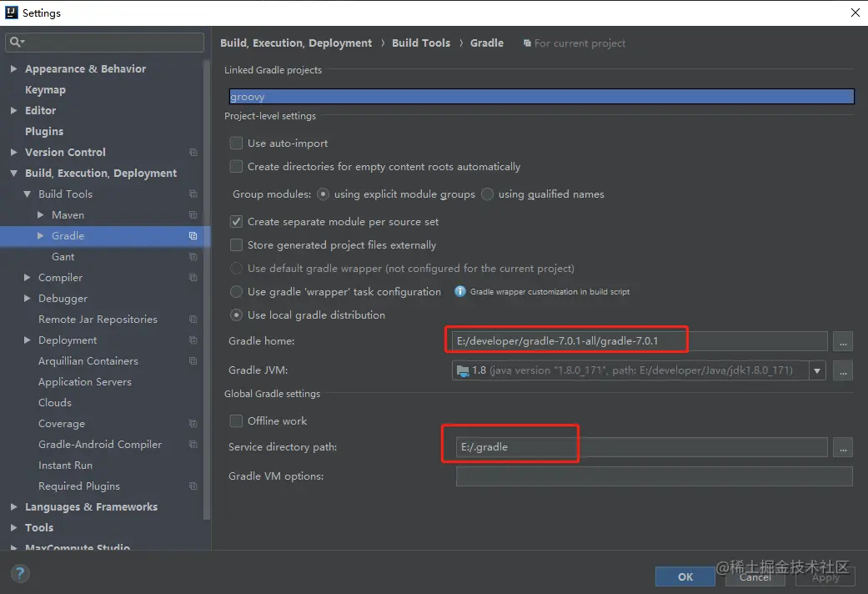This screenshot has width=868, height=594.
Task: Click Build Tools in breadcrumb
Action: point(421,43)
